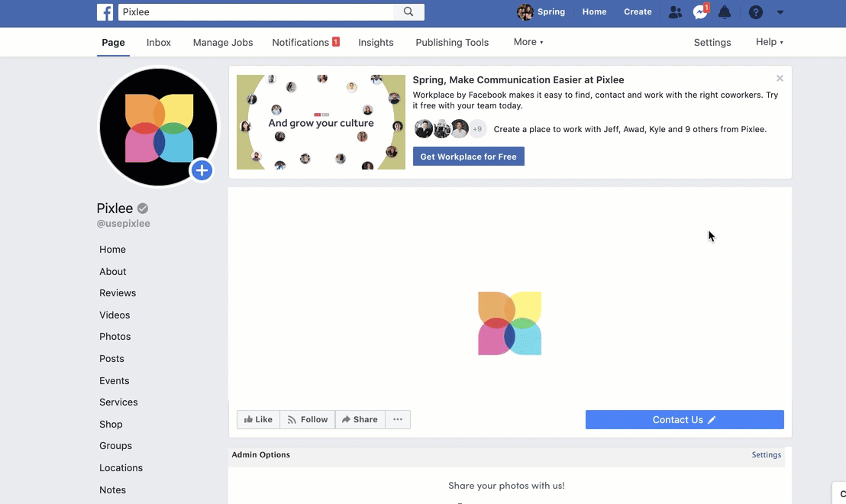
Task: Click the plus icon on profile picture
Action: tap(202, 170)
